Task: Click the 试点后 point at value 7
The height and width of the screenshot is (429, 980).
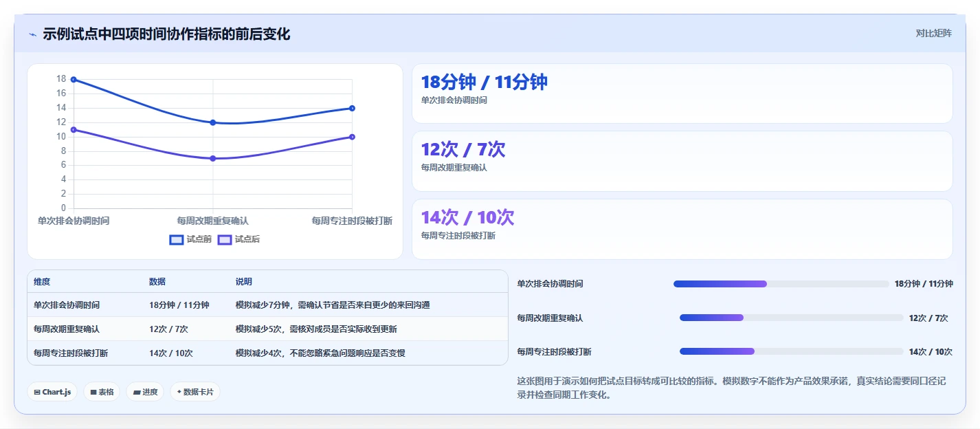Action: pos(213,158)
